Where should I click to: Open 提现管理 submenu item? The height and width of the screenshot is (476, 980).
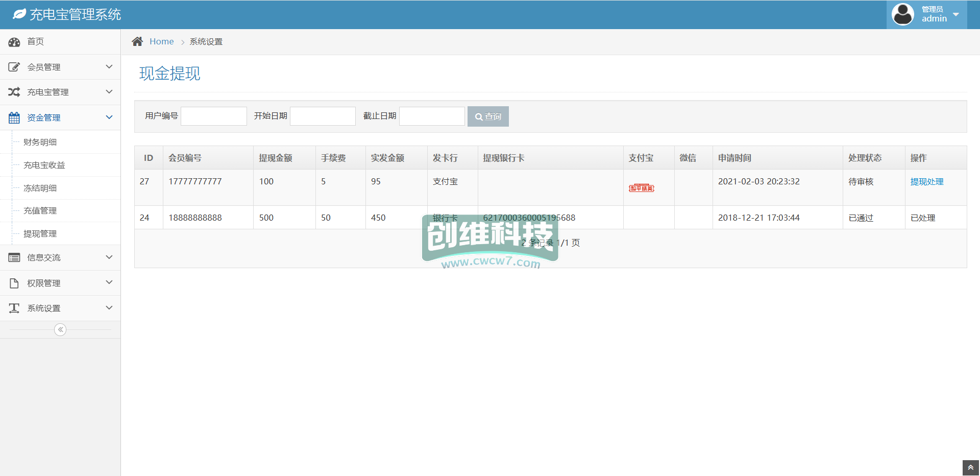[40, 233]
